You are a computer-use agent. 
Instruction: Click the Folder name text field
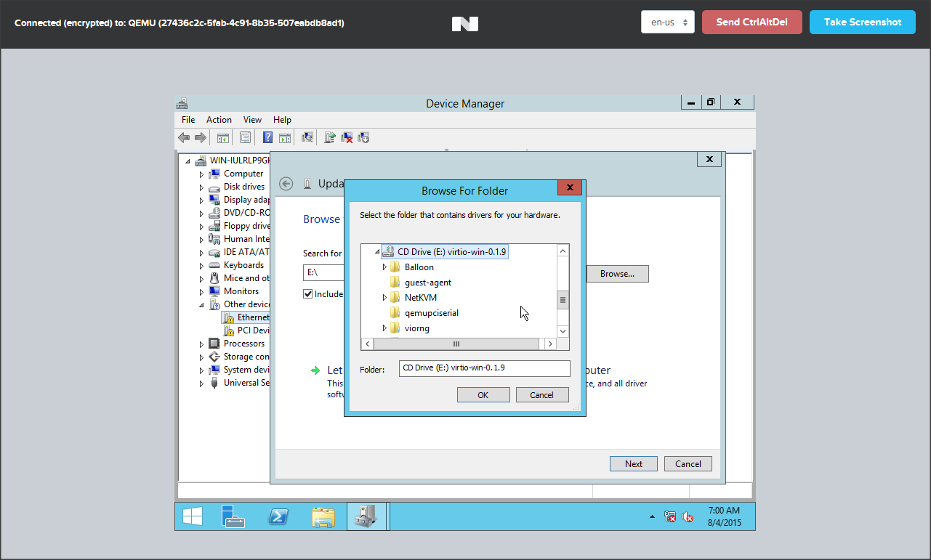pos(484,368)
